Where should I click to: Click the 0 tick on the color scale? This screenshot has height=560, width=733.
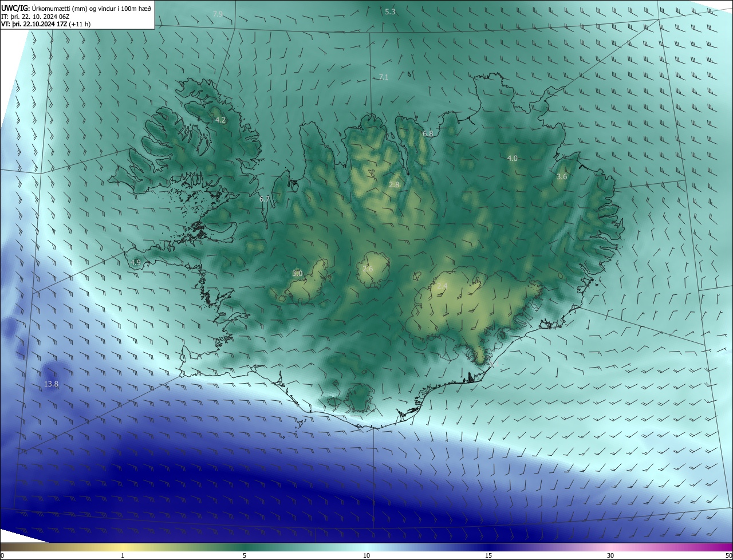pos(2,555)
